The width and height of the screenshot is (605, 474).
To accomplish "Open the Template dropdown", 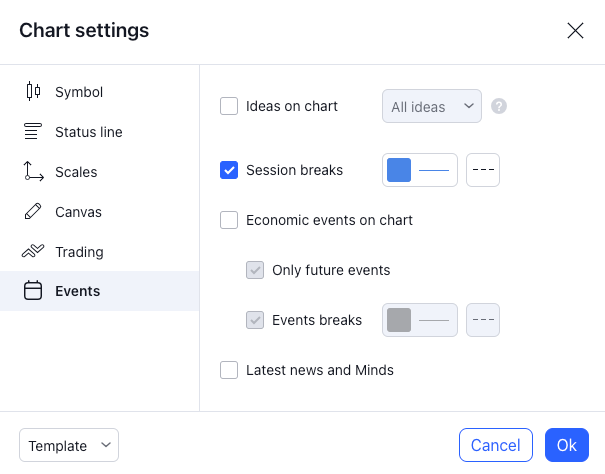I will [x=69, y=446].
